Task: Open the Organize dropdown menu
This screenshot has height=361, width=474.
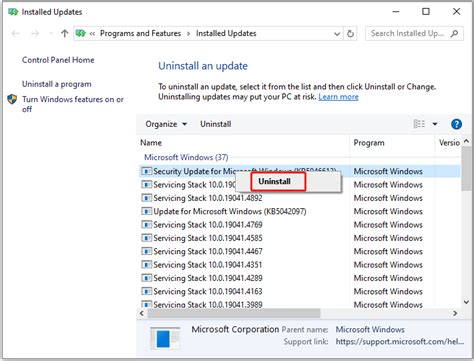Action: coord(166,124)
